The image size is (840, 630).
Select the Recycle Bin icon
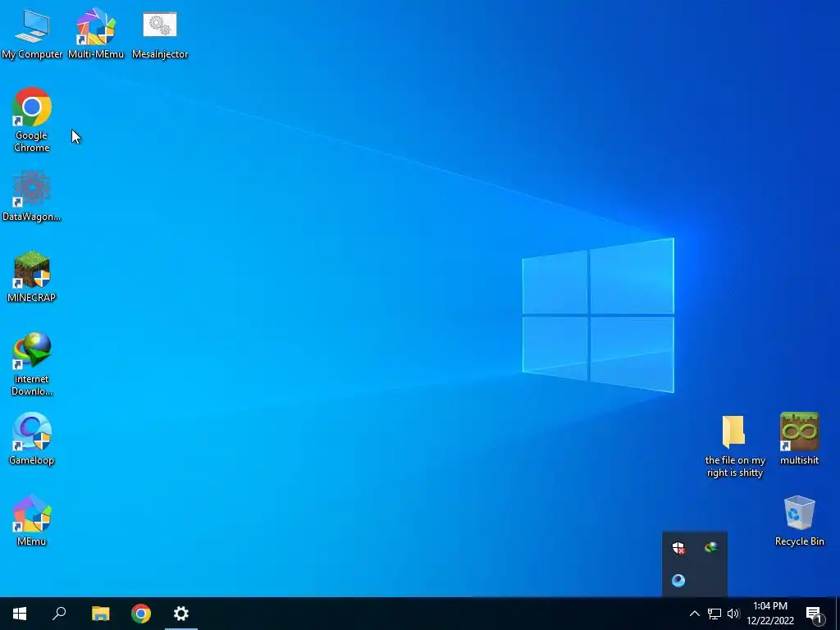799,521
